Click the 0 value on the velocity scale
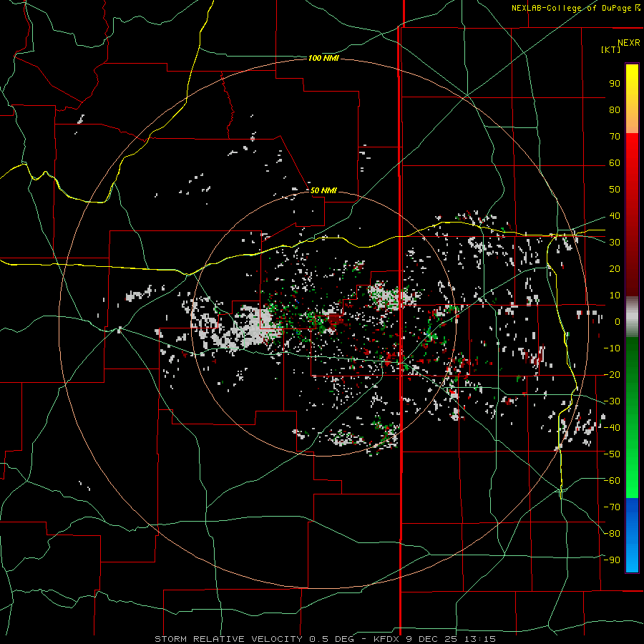Image resolution: width=644 pixels, height=644 pixels. point(618,322)
